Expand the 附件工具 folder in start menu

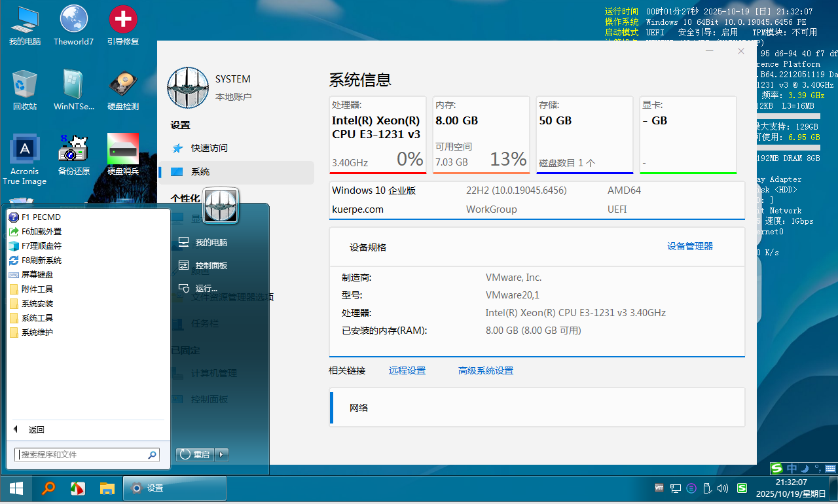point(37,289)
